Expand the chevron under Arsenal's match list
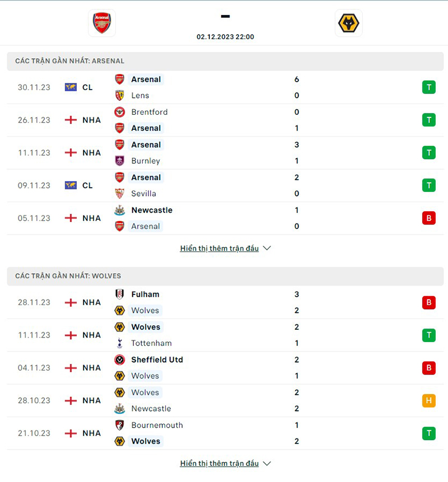Screen dimensions: 448x482 coord(267,248)
